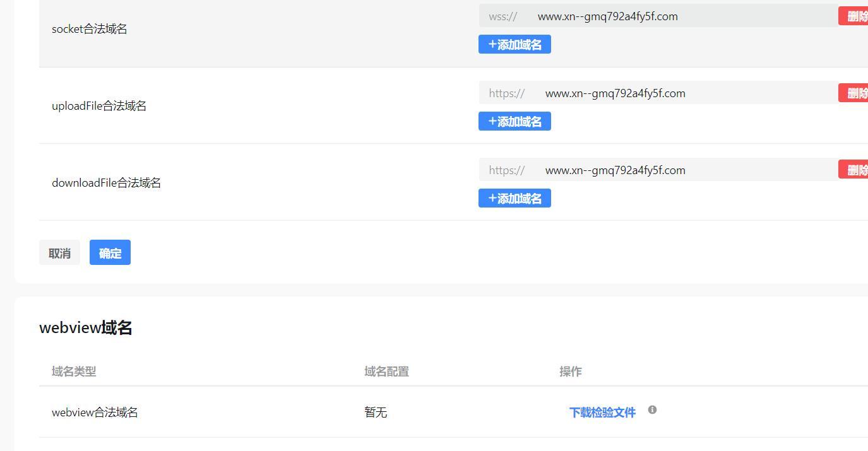This screenshot has width=868, height=451.
Task: Add a domain under socket合法域名
Action: 514,45
